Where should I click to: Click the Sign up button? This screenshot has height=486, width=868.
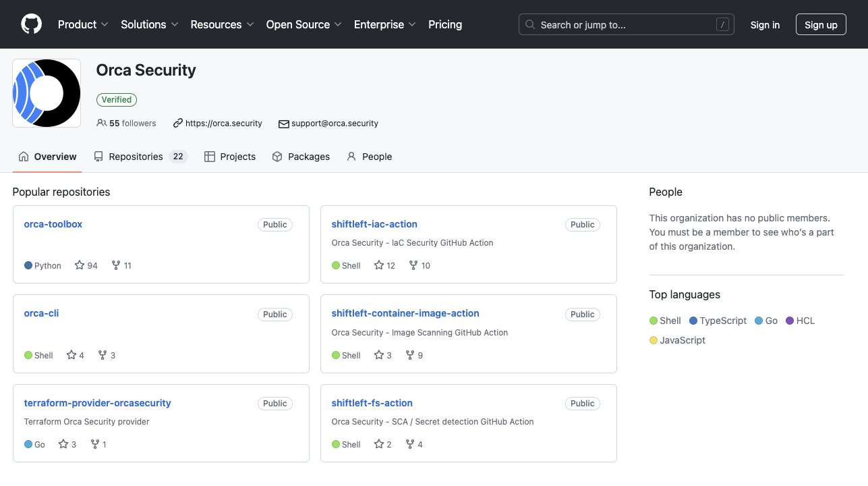(x=821, y=25)
